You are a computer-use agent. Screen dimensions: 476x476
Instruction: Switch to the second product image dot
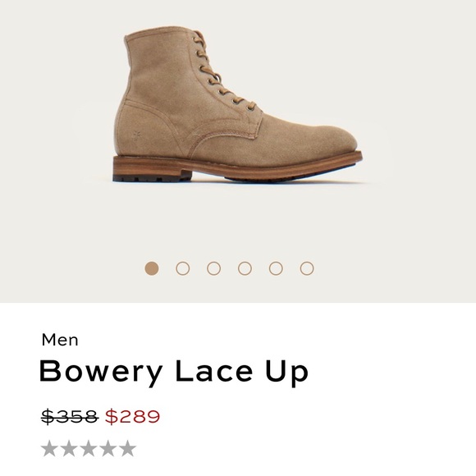183,268
